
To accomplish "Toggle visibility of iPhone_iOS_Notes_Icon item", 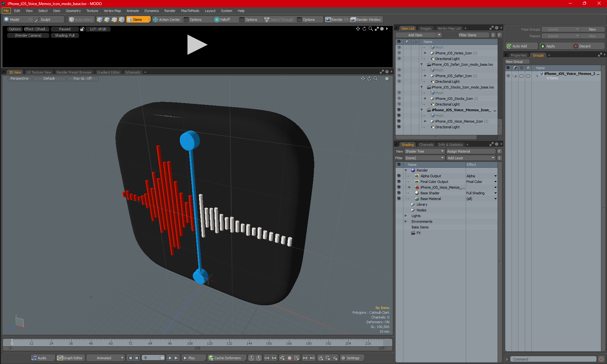I will tap(399, 53).
